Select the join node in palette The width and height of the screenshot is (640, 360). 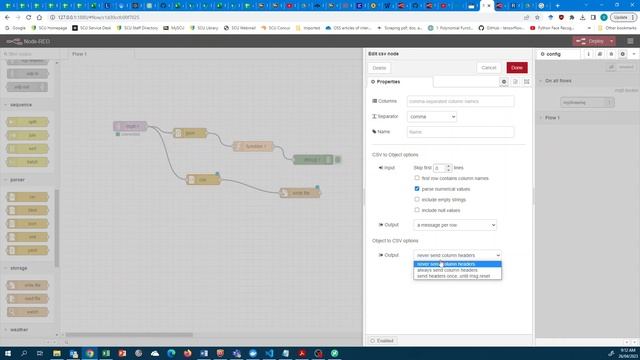click(28, 135)
